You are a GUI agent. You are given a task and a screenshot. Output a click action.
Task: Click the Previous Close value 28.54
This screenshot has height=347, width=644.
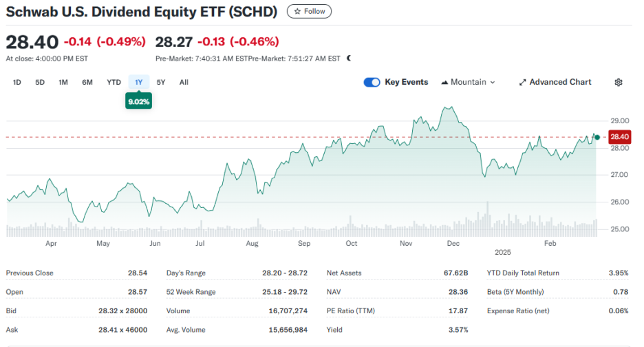(x=138, y=273)
